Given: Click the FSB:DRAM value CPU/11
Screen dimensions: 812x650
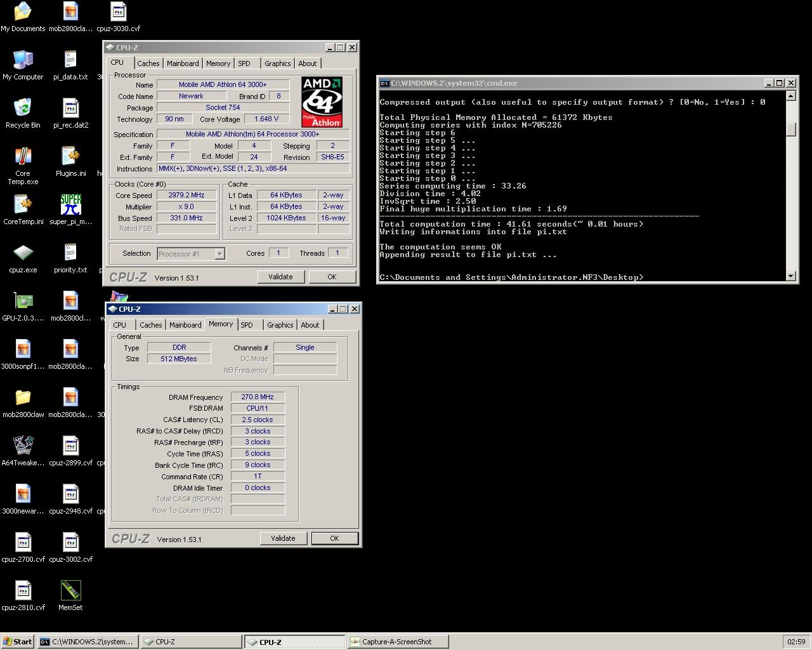Looking at the screenshot, I should pos(258,409).
